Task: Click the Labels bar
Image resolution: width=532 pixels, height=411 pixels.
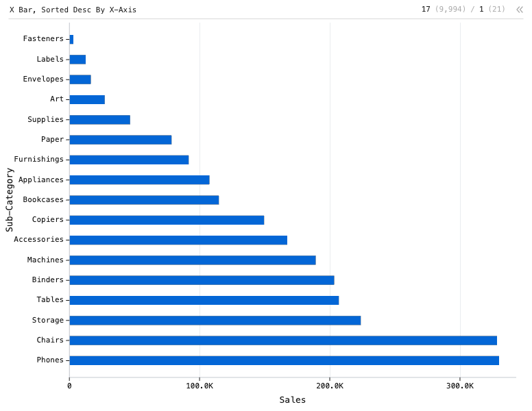Action: pos(77,60)
